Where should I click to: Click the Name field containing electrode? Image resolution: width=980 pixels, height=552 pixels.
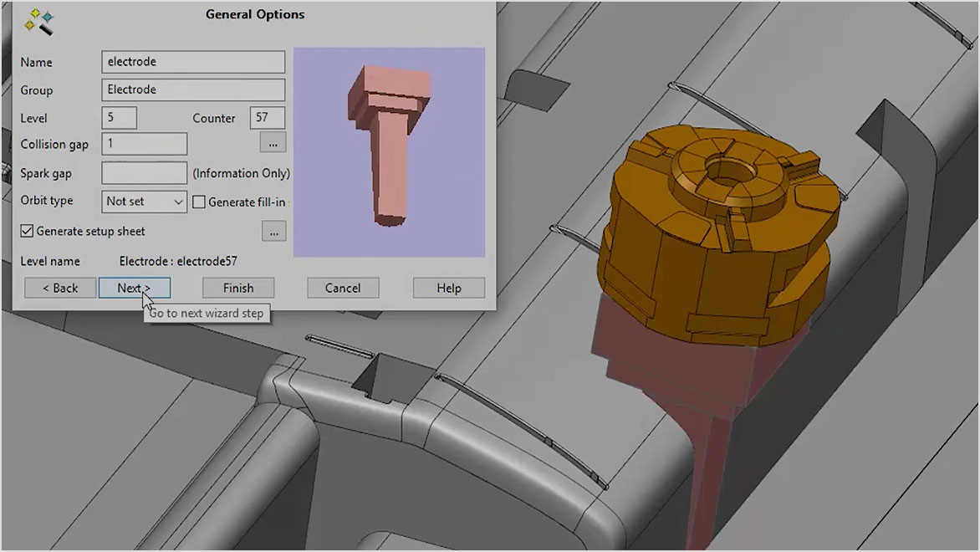pos(193,62)
